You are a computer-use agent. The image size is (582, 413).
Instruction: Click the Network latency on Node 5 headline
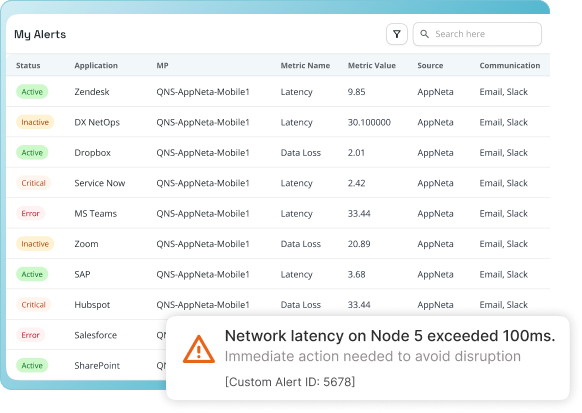click(x=390, y=336)
